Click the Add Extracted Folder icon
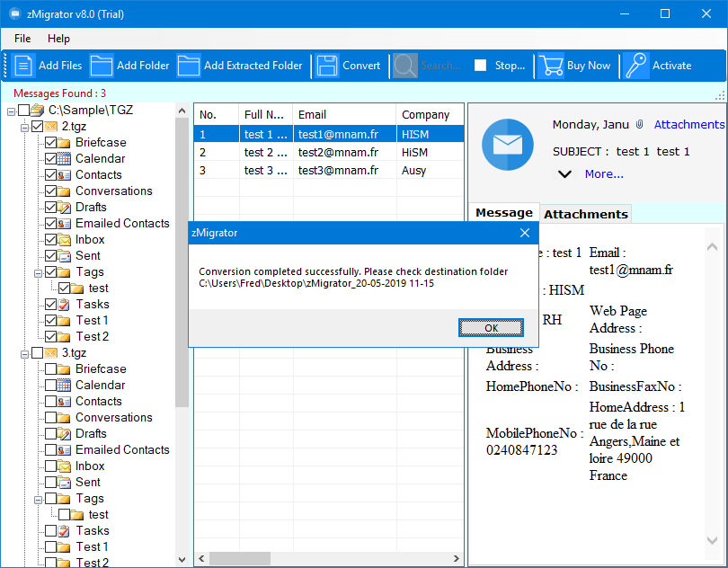Viewport: 728px width, 568px height. point(189,66)
